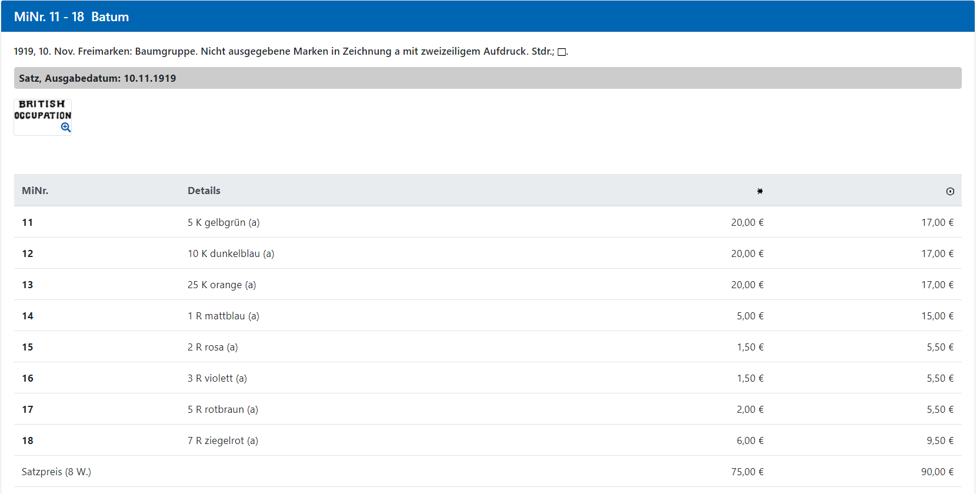Click '2 R rosa (a)' details text
This screenshot has height=494, width=980.
point(212,347)
